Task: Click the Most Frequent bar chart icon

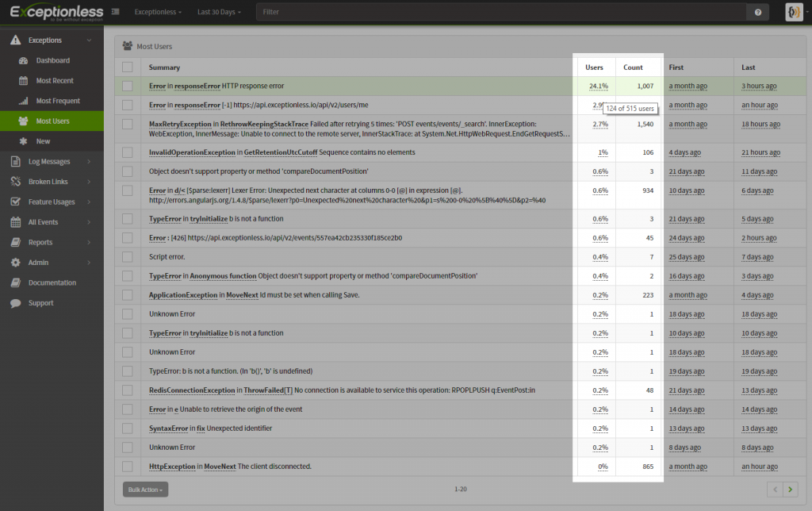Action: [23, 101]
